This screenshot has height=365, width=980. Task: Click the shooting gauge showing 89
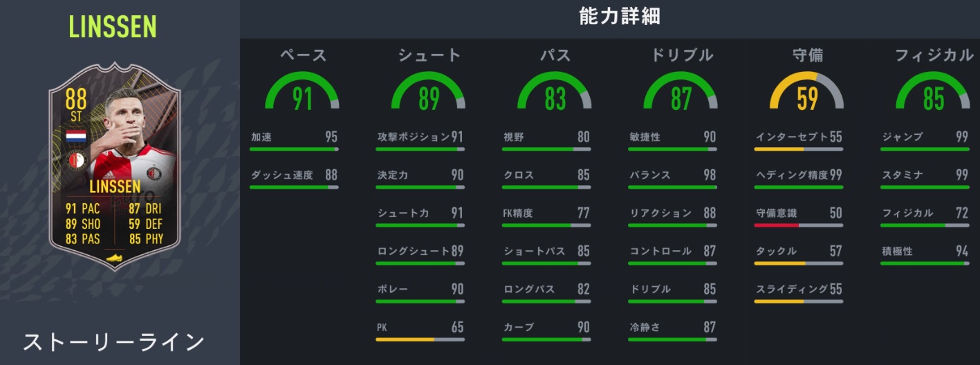coord(429,92)
